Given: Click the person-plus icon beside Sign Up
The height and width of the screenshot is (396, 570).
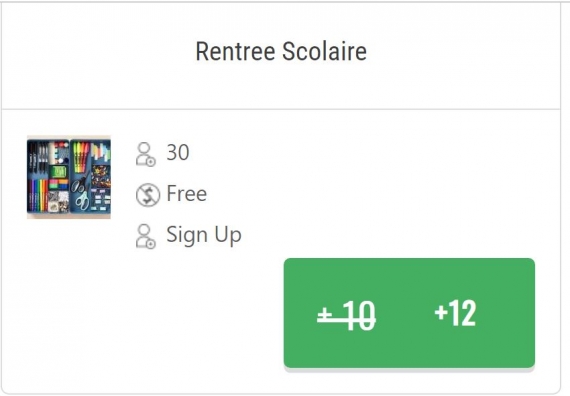Looking at the screenshot, I should coord(146,236).
